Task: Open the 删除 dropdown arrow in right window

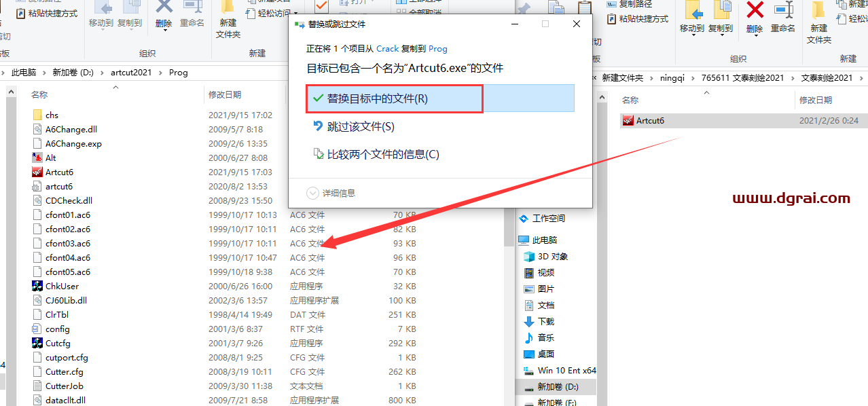Action: 755,37
